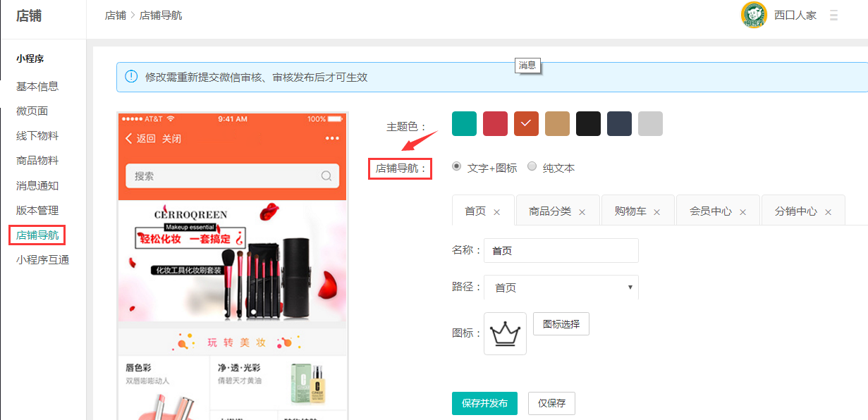Image resolution: width=868 pixels, height=420 pixels.
Task: Remove the 商品分类 tab via X icon
Action: tap(582, 212)
